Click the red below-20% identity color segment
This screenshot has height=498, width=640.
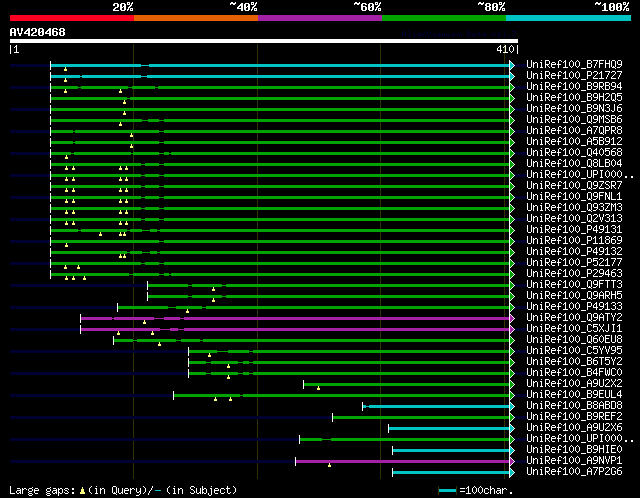point(72,18)
